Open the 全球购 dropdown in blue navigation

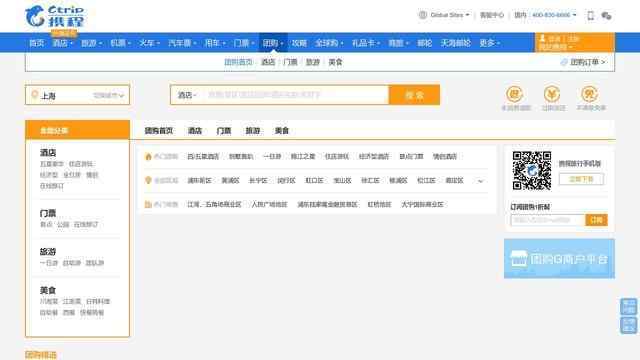tap(329, 43)
